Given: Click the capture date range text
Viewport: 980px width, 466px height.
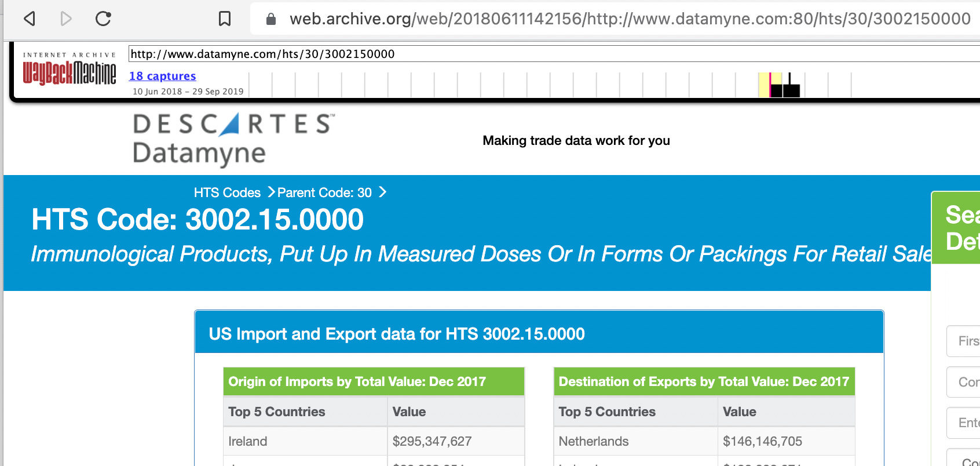Looking at the screenshot, I should 188,92.
